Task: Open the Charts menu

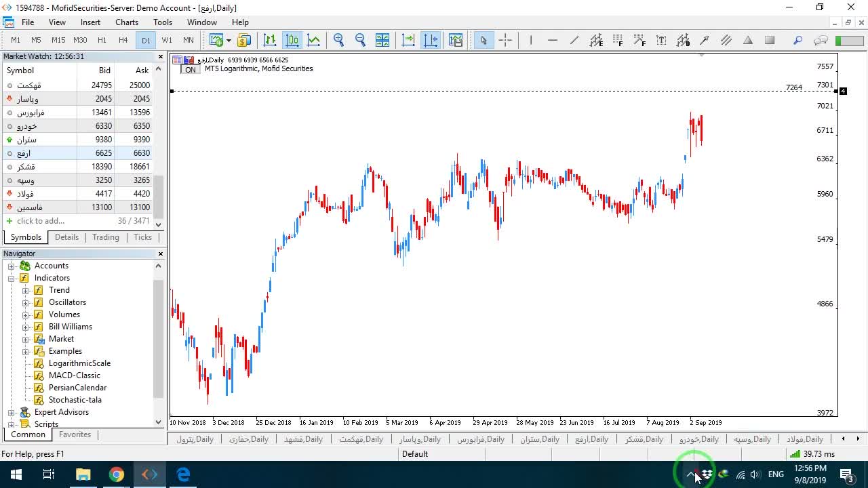Action: tap(127, 22)
